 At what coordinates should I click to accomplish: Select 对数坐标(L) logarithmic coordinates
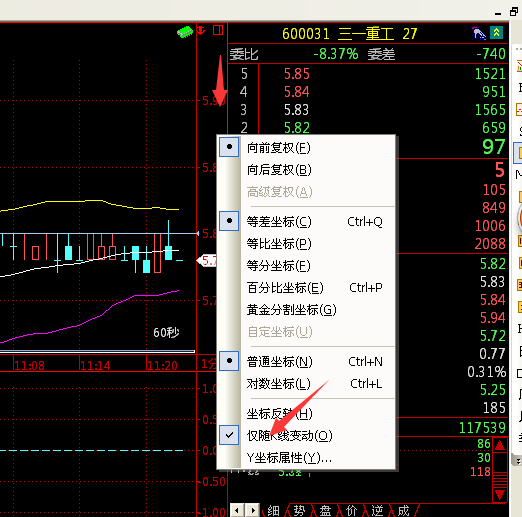(x=306, y=384)
